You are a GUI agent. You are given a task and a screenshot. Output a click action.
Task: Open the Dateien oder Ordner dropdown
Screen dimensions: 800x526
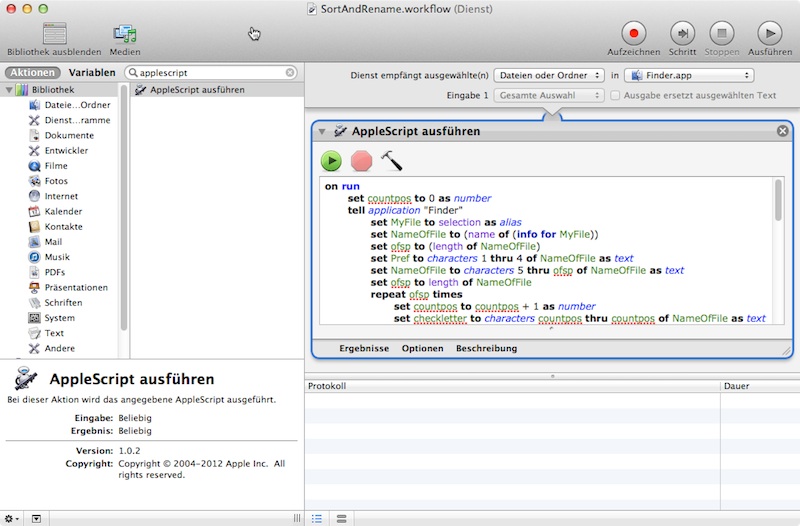549,75
